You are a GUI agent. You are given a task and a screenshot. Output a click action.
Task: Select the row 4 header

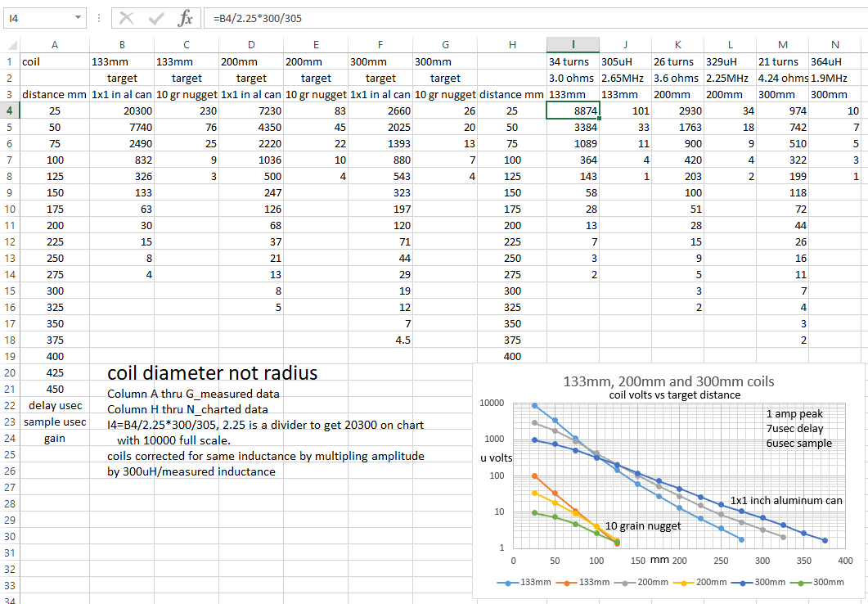pyautogui.click(x=10, y=110)
